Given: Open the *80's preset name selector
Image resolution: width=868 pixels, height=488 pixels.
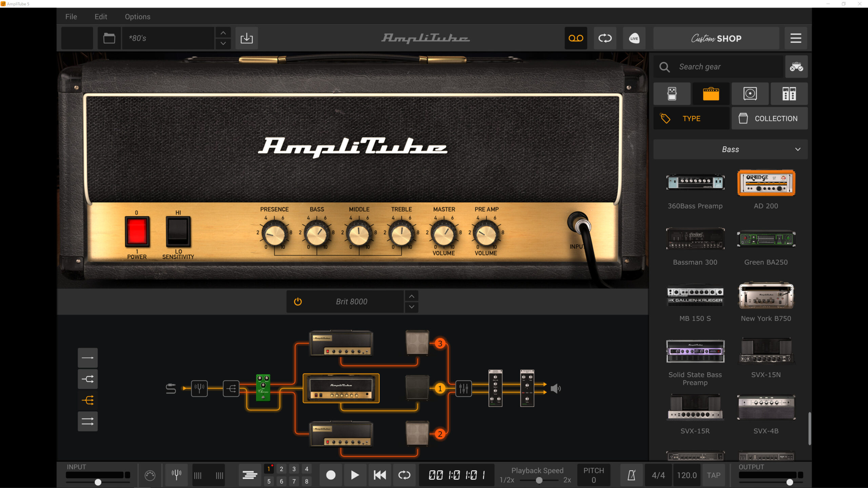Looking at the screenshot, I should (169, 38).
